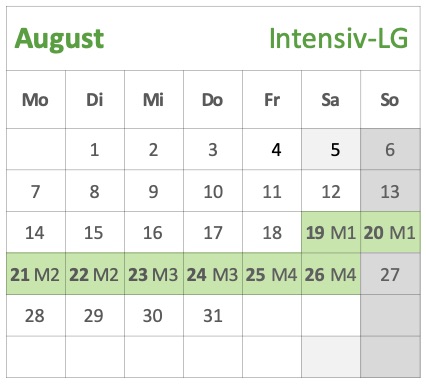Select the 25 M4 Friday cell
The width and height of the screenshot is (426, 384).
[x=272, y=274]
